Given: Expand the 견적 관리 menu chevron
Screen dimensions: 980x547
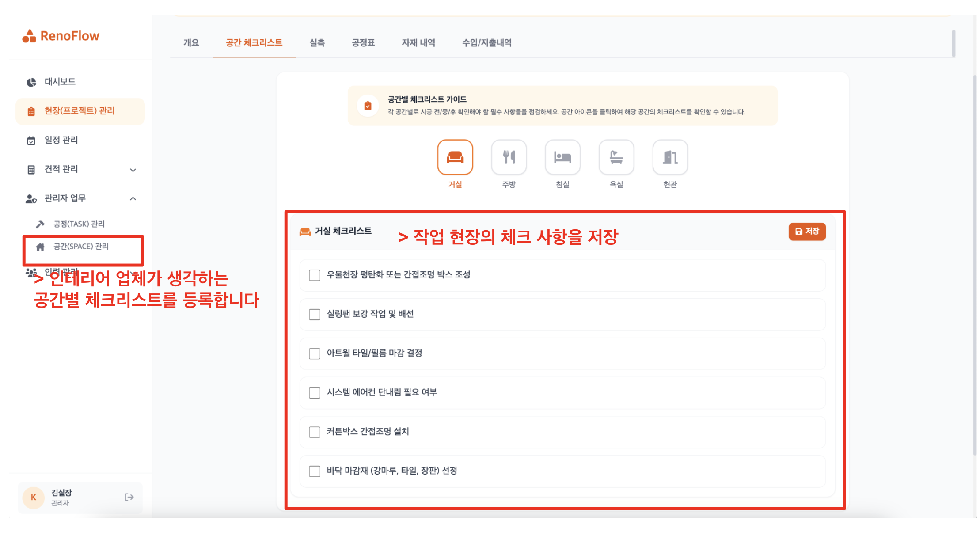Looking at the screenshot, I should pyautogui.click(x=133, y=170).
